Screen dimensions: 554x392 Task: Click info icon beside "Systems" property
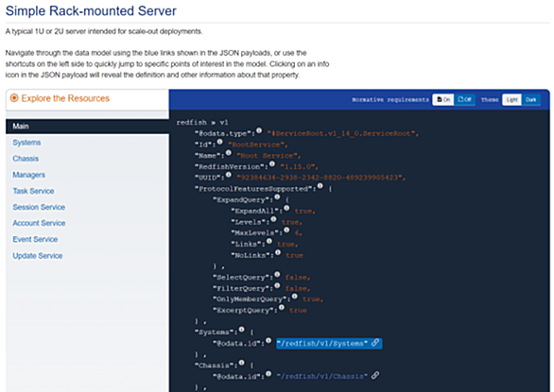click(242, 329)
